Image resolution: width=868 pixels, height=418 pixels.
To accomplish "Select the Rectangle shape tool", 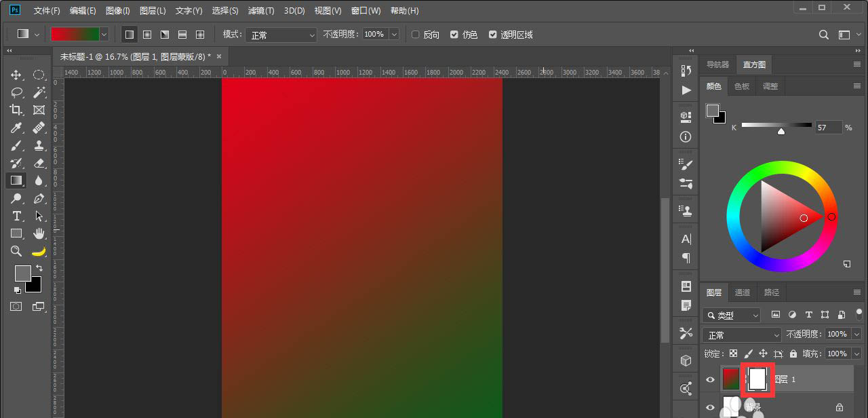I will [x=16, y=233].
